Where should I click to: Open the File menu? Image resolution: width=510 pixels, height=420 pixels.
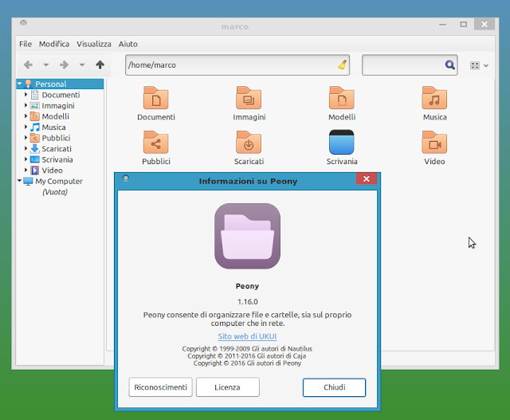[x=25, y=44]
